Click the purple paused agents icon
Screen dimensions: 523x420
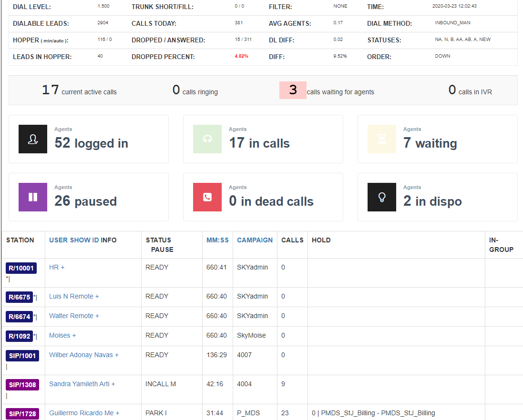tap(33, 197)
